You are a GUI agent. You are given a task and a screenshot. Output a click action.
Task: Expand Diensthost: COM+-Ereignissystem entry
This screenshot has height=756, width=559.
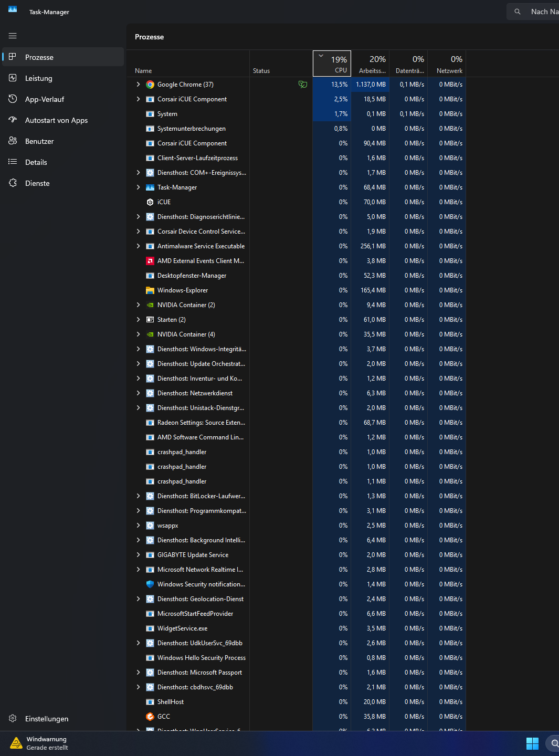138,173
